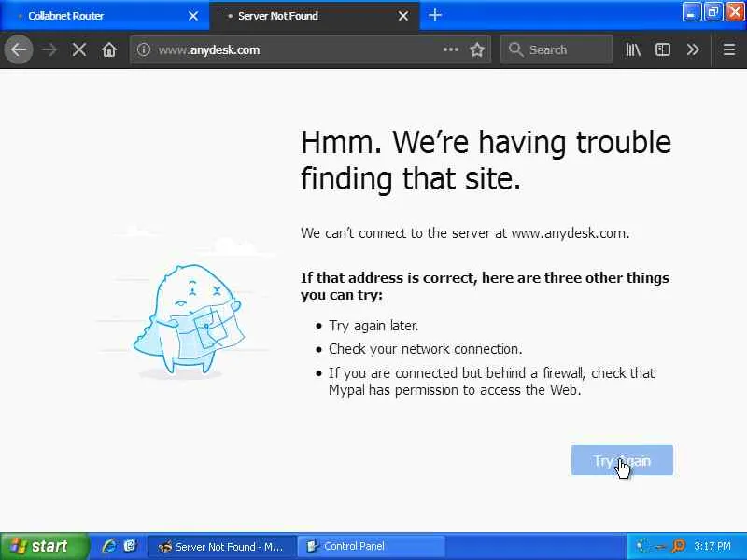Click the 'Hmm. We're having trouble' heading
747x560 pixels.
(486, 161)
